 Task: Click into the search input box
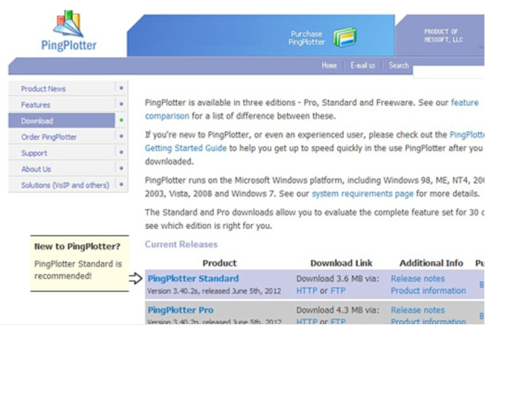pyautogui.click(x=448, y=72)
